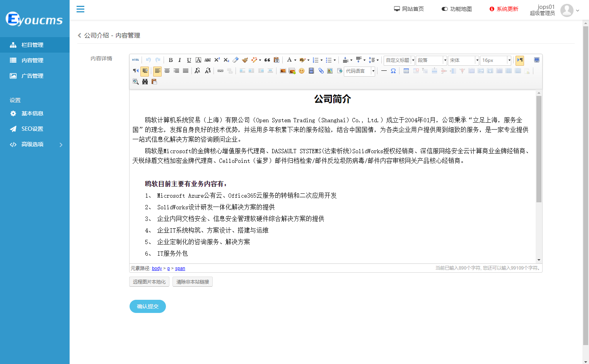This screenshot has height=364, width=589.
Task: Open the 宋体 font family dropdown
Action: [463, 60]
